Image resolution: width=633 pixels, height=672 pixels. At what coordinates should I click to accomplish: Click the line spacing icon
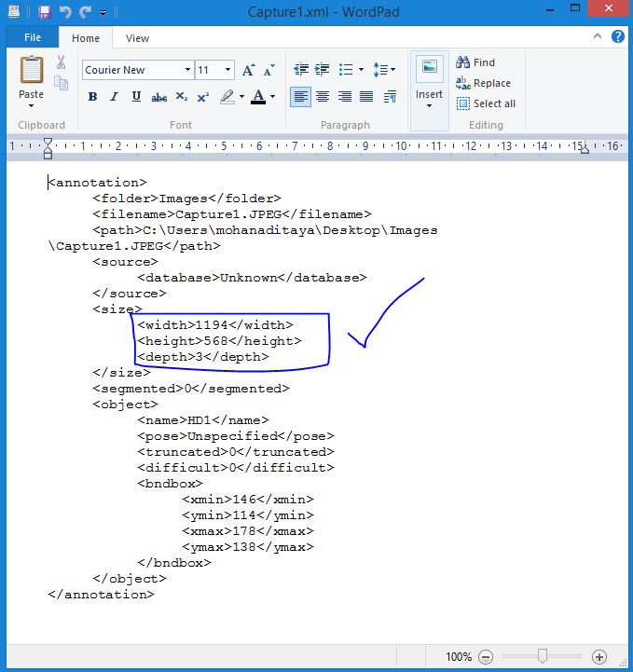(380, 69)
